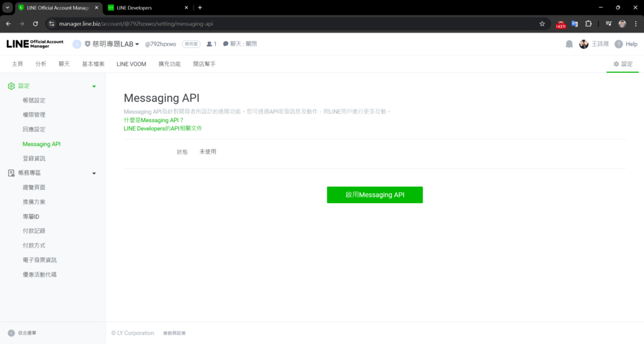Go back with the browser back arrow
This screenshot has width=644, height=344.
9,24
